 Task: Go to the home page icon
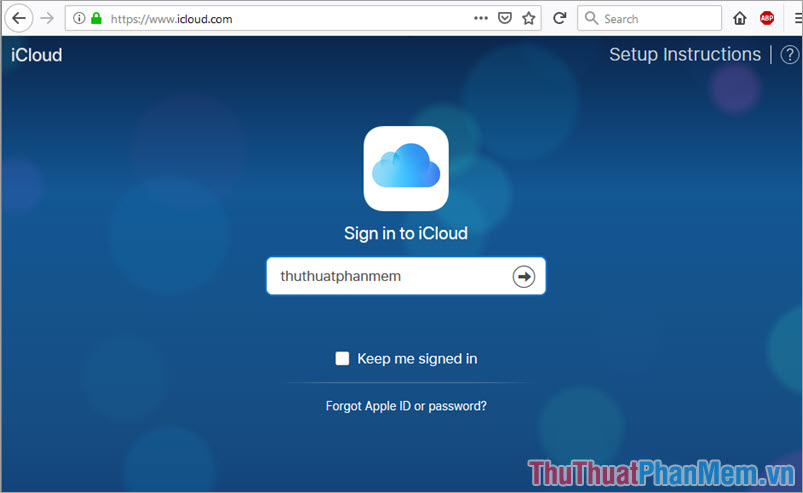coord(740,18)
